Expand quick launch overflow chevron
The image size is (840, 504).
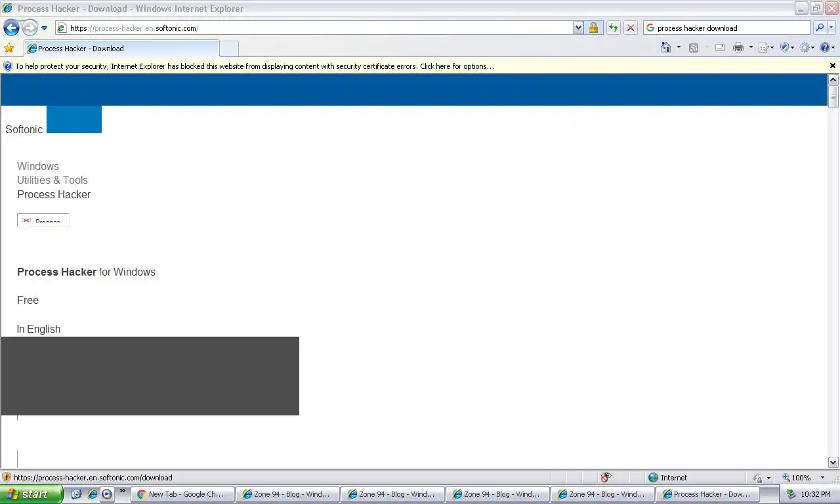pos(122,491)
